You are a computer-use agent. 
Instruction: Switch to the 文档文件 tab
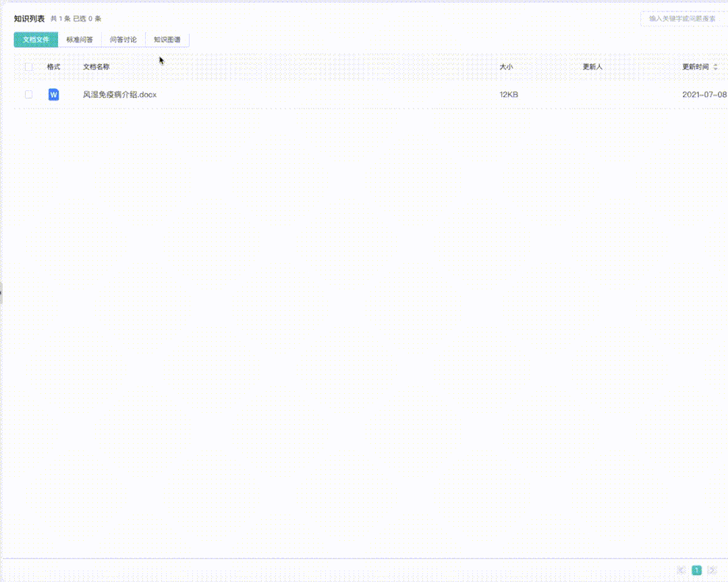point(36,40)
